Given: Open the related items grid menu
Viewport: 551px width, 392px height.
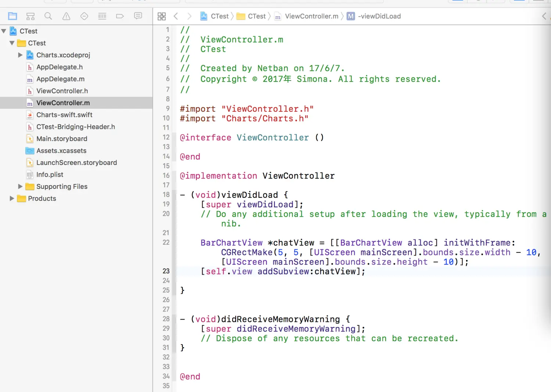Looking at the screenshot, I should click(162, 16).
